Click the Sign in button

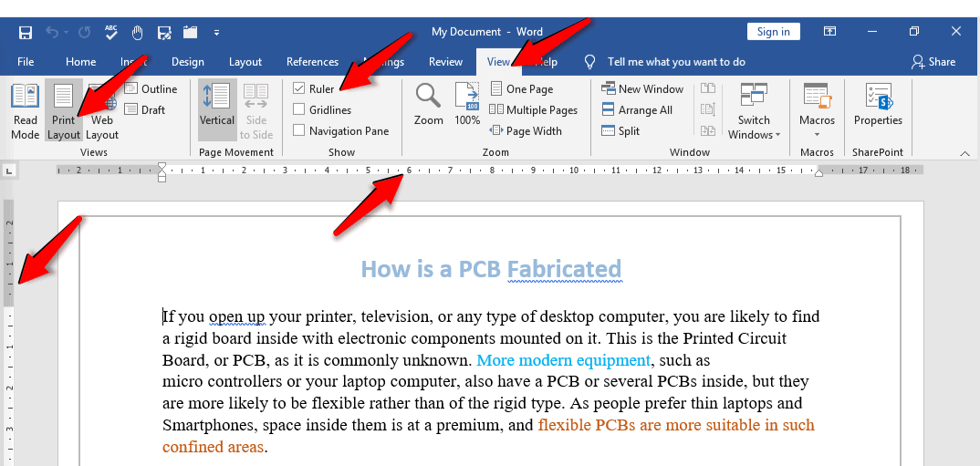[x=773, y=32]
